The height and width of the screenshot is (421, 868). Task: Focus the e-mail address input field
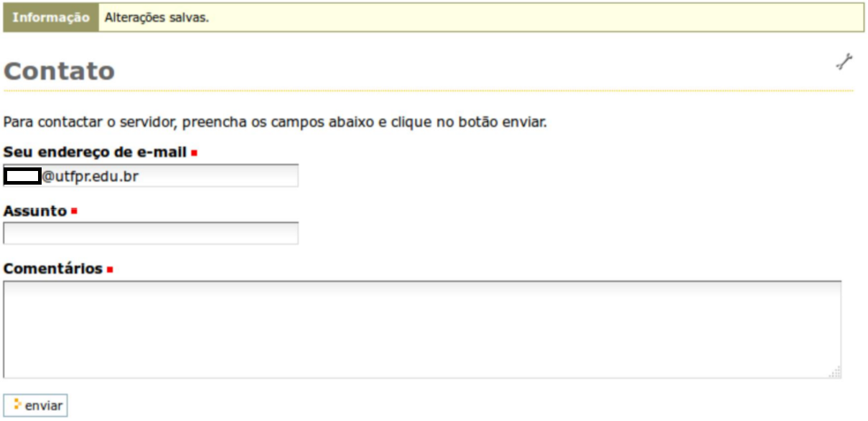click(x=215, y=176)
